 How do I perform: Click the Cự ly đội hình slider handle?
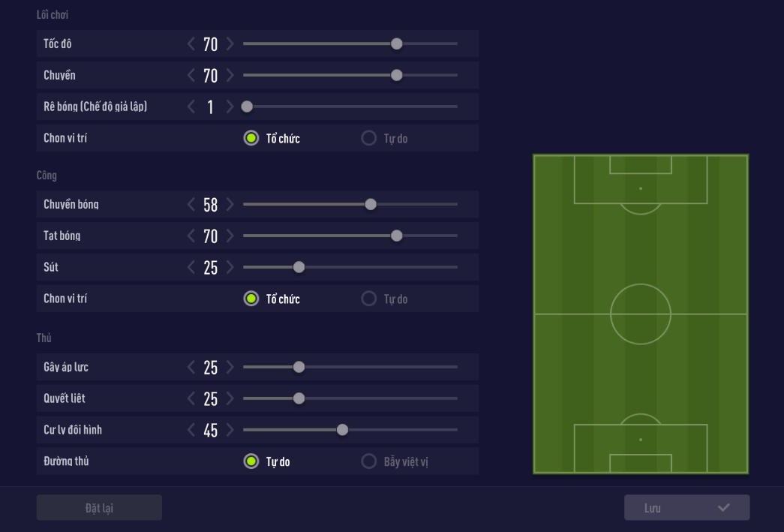tap(342, 430)
